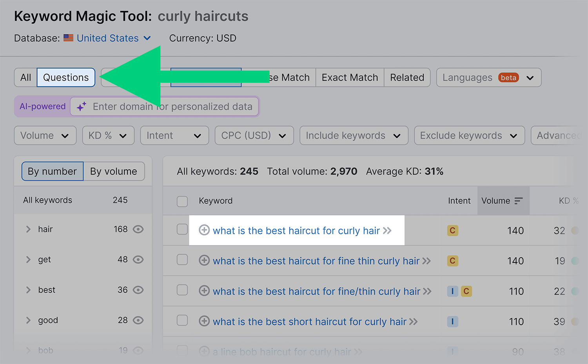Open SERP arrows for 'best haircut for curly hair'

pos(387,230)
